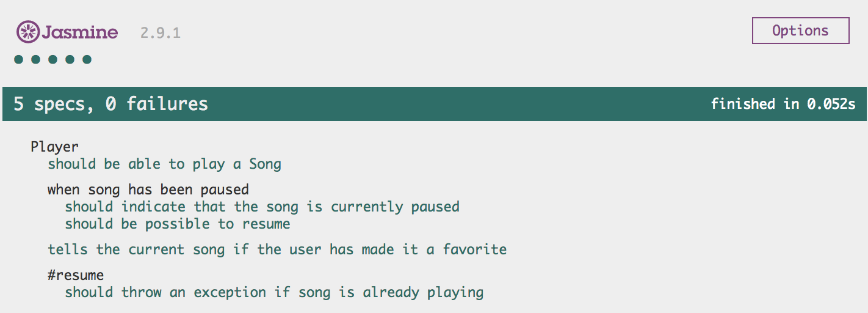Click the version number 2.9.1
This screenshot has height=313, width=868.
[x=161, y=33]
